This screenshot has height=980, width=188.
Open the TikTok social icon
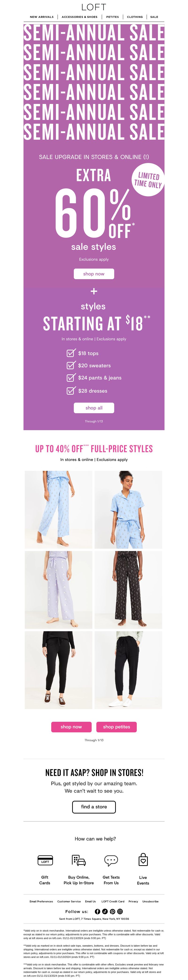(105, 912)
